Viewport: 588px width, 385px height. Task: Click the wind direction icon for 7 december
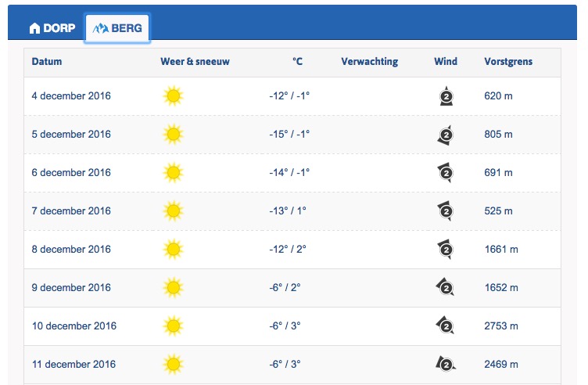click(446, 211)
